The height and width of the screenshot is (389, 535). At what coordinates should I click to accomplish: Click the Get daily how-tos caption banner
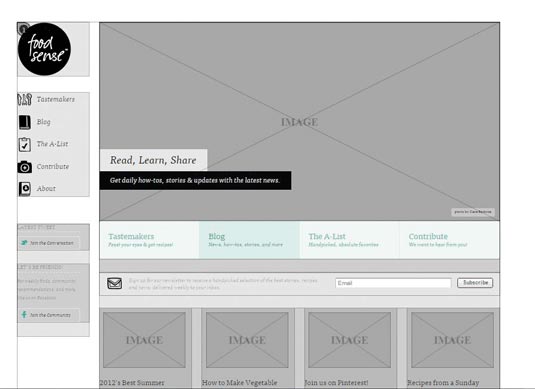pos(196,181)
